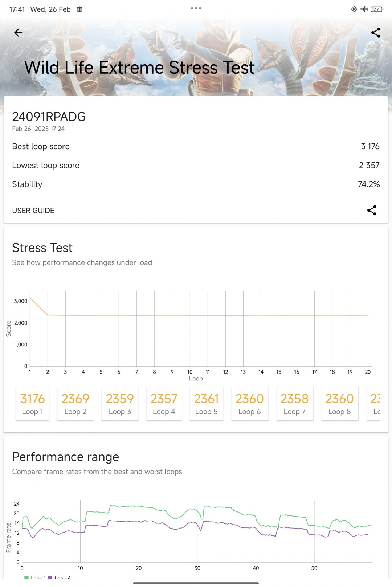Select the Loop 3 score card
Screen dimensions: 392x587
120,404
